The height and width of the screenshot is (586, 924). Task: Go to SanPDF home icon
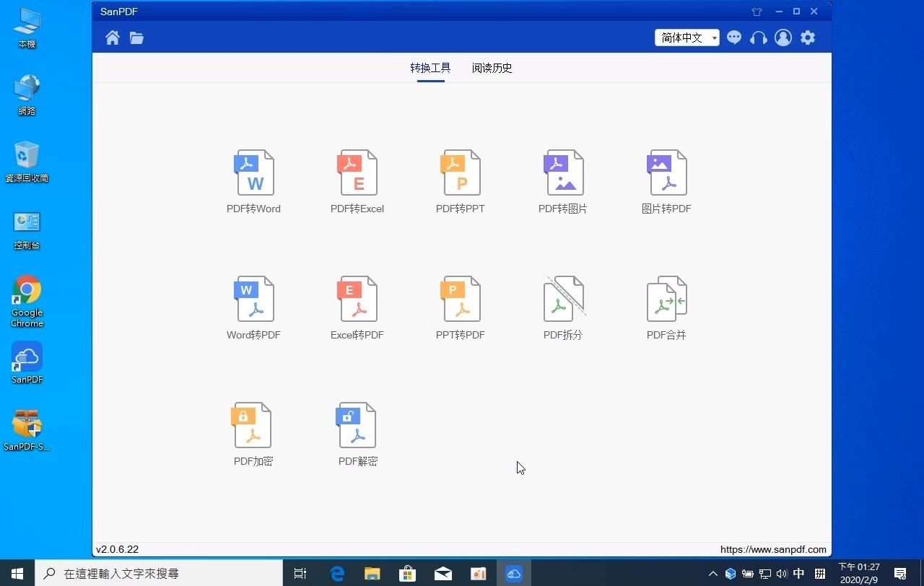point(113,38)
